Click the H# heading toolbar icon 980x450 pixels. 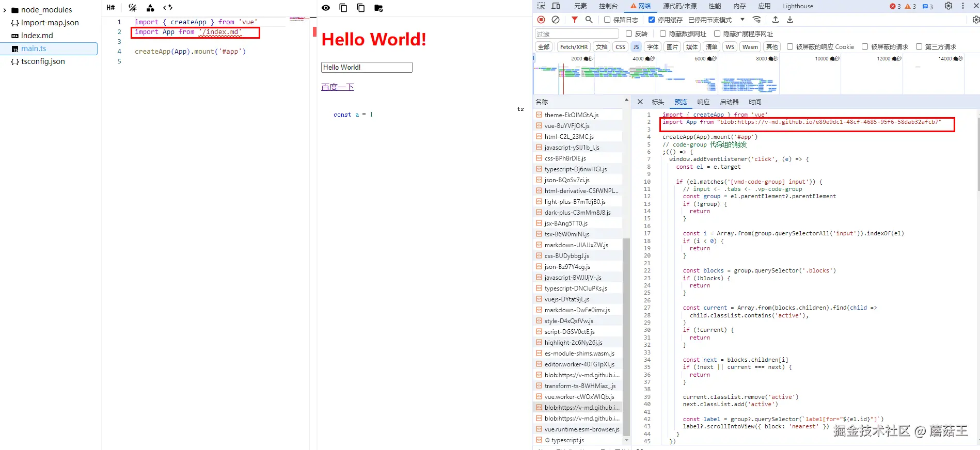pyautogui.click(x=110, y=8)
